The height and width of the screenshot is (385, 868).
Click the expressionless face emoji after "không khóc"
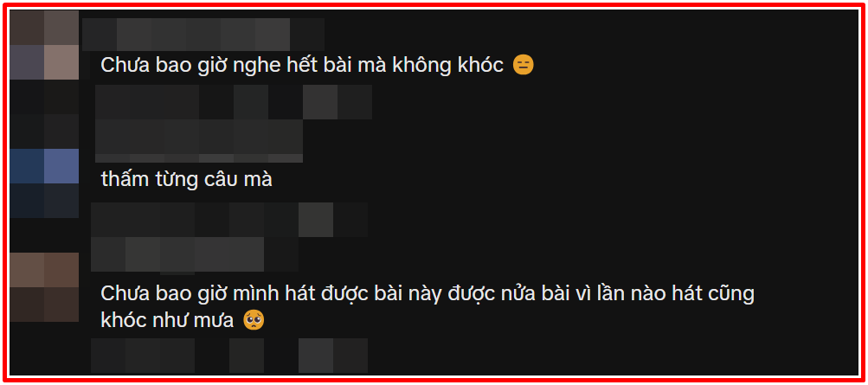coord(523,65)
